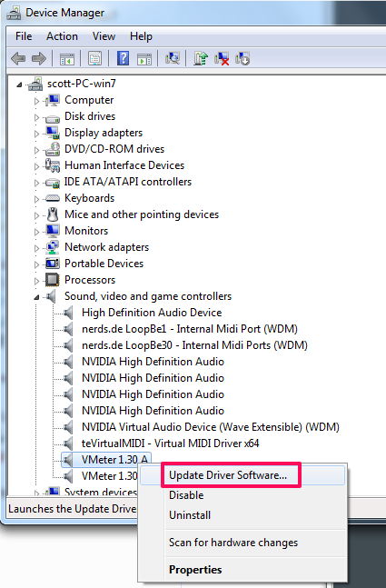386x588 pixels.
Task: Expand the Computer category
Action: tap(36, 101)
